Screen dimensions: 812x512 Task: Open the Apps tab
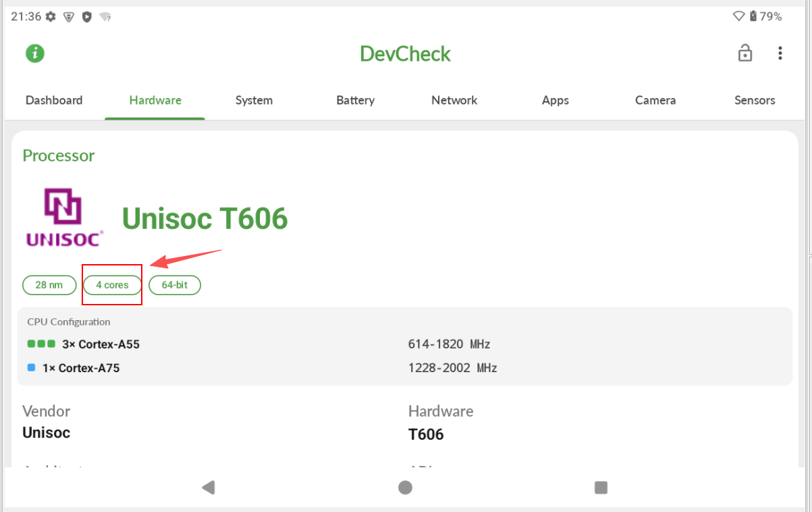[556, 100]
